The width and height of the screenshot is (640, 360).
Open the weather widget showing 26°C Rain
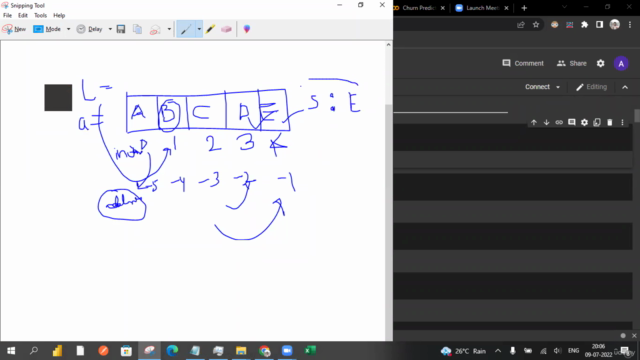pyautogui.click(x=464, y=351)
